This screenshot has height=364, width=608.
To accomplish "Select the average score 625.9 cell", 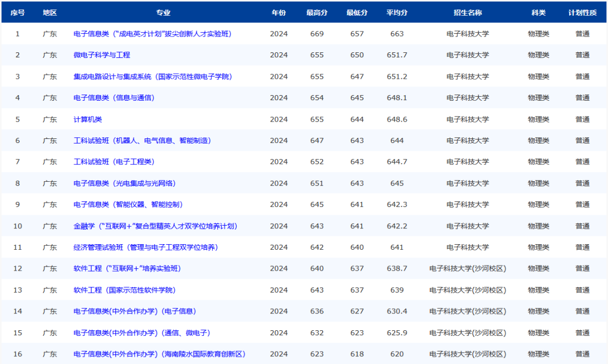I will click(397, 332).
